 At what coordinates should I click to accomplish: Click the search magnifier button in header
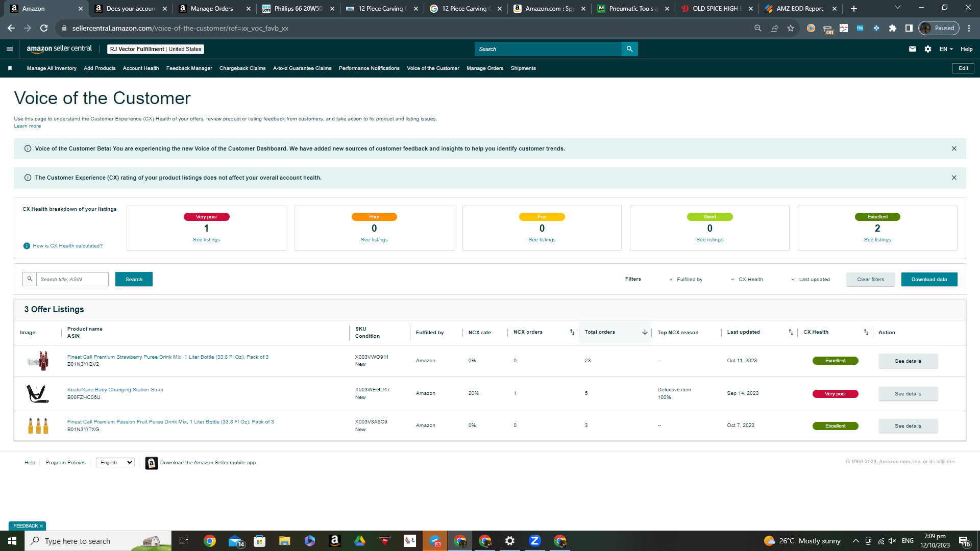(x=629, y=49)
